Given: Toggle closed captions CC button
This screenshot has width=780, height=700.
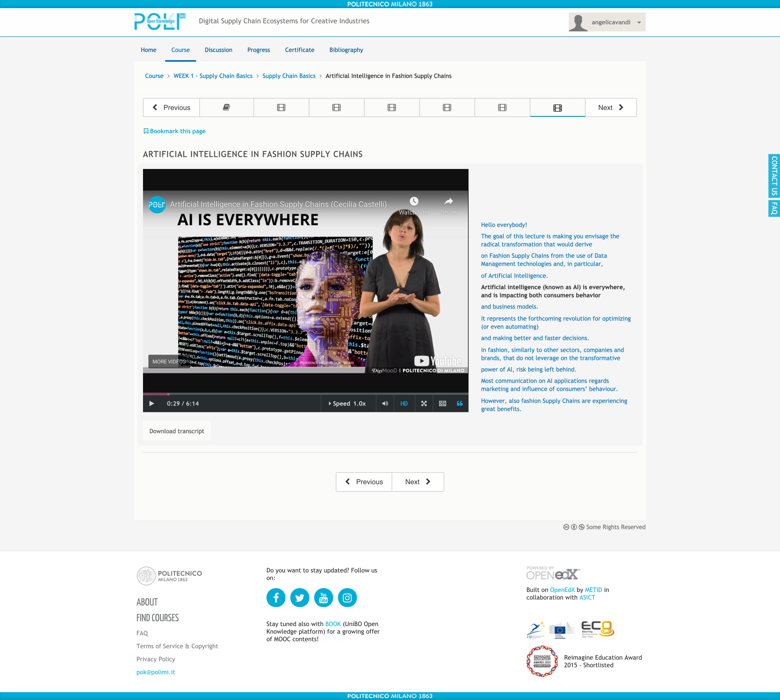Looking at the screenshot, I should tap(442, 403).
